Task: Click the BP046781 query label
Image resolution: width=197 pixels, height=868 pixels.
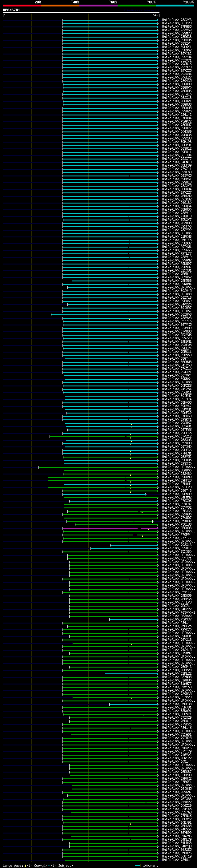Action: click(11, 10)
